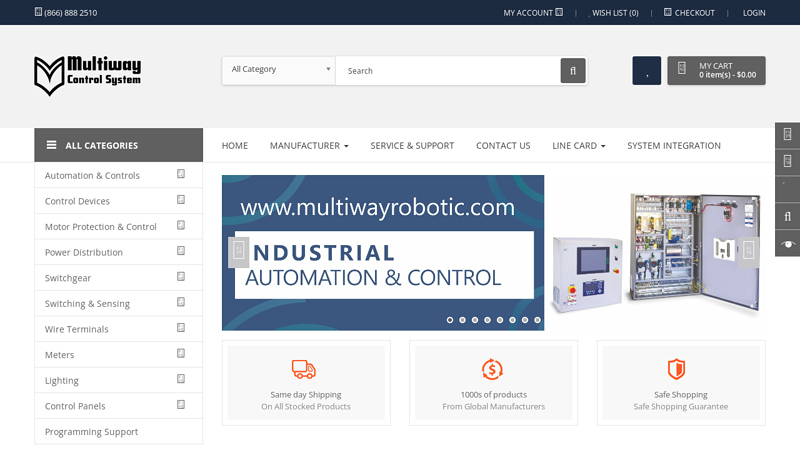Select the fifth banner slide dot
This screenshot has width=800, height=450.
pos(500,320)
